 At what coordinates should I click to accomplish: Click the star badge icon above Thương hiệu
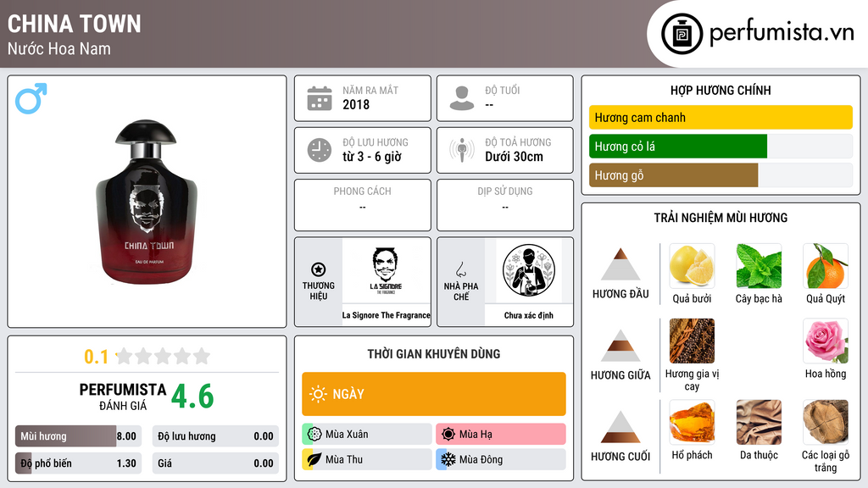(x=319, y=269)
